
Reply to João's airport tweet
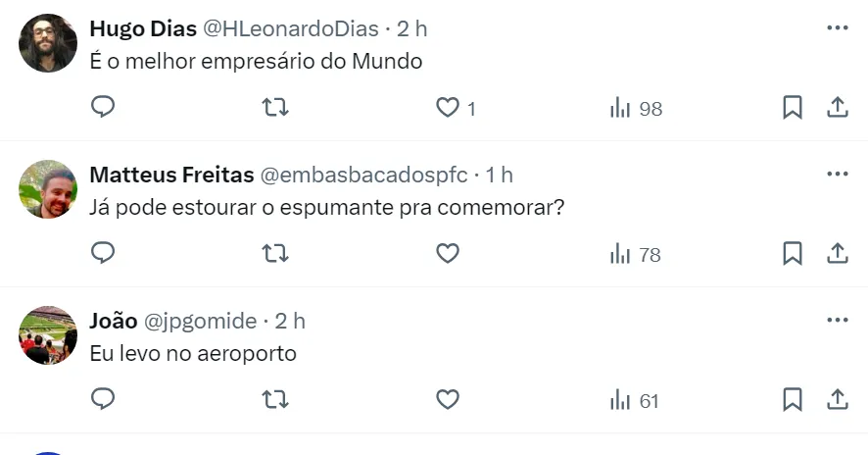(103, 399)
